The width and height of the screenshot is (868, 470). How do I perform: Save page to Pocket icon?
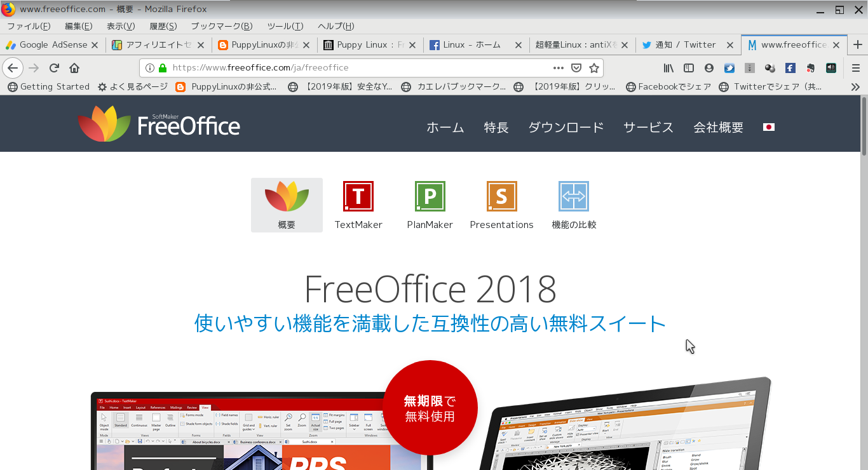click(x=576, y=68)
